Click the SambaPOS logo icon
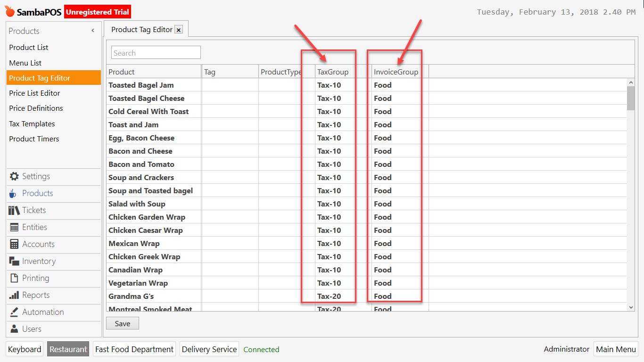 click(10, 12)
